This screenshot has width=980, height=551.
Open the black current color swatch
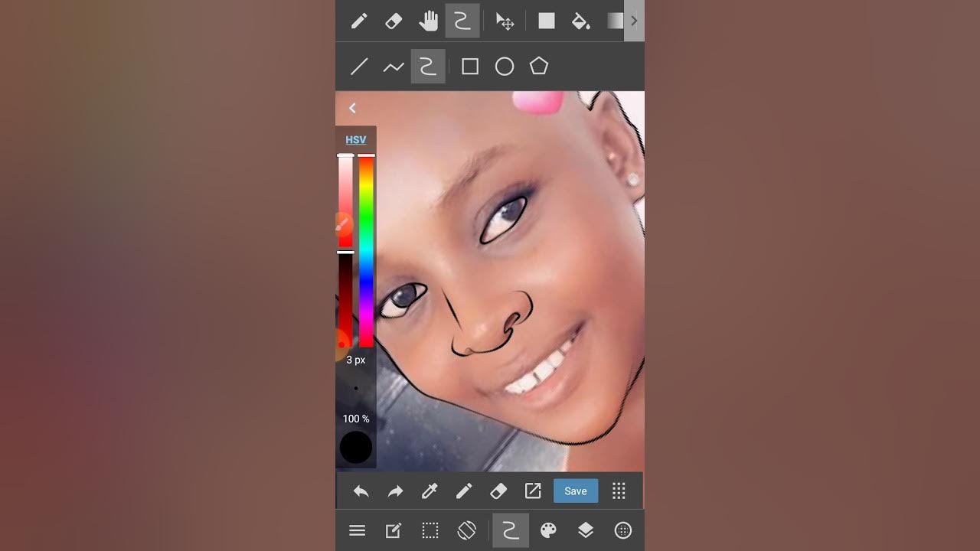tap(356, 448)
